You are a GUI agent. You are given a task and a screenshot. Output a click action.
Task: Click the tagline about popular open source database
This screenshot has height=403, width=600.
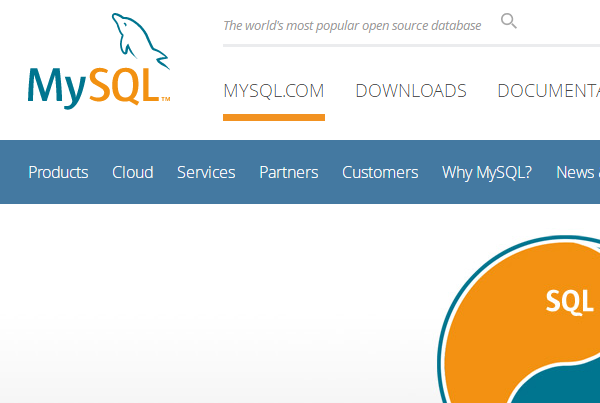352,26
